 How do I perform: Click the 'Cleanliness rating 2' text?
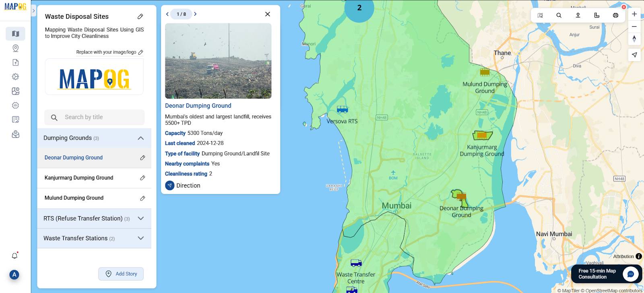click(x=188, y=174)
